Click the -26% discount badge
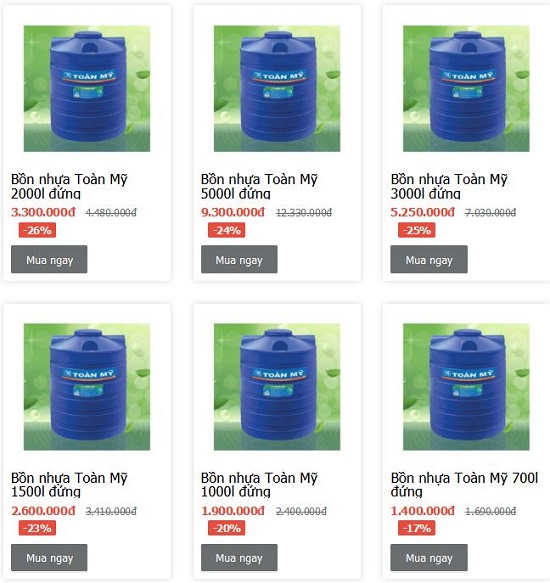Image resolution: width=550 pixels, height=583 pixels. pyautogui.click(x=37, y=230)
